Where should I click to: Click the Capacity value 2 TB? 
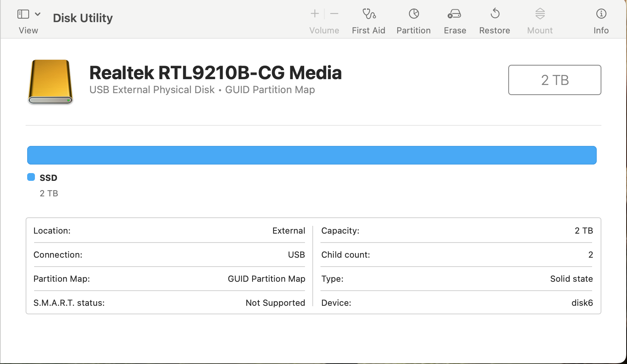tap(584, 231)
